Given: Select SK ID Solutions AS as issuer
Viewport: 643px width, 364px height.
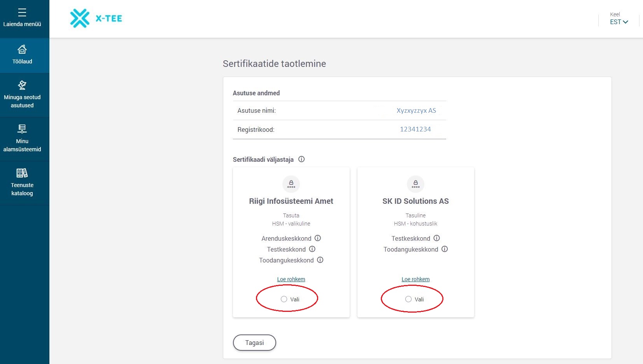Looking at the screenshot, I should [x=408, y=299].
